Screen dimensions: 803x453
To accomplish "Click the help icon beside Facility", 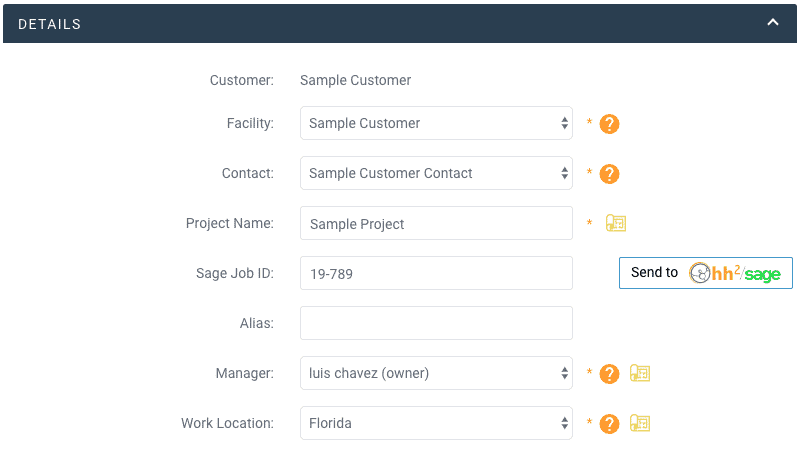I will coord(609,124).
